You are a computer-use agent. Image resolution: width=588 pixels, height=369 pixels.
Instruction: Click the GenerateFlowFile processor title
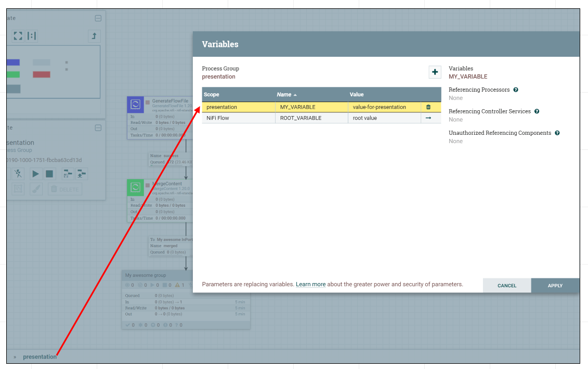coord(170,101)
